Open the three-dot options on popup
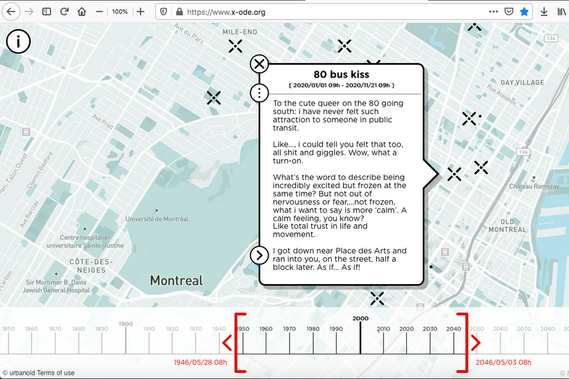 click(x=259, y=93)
